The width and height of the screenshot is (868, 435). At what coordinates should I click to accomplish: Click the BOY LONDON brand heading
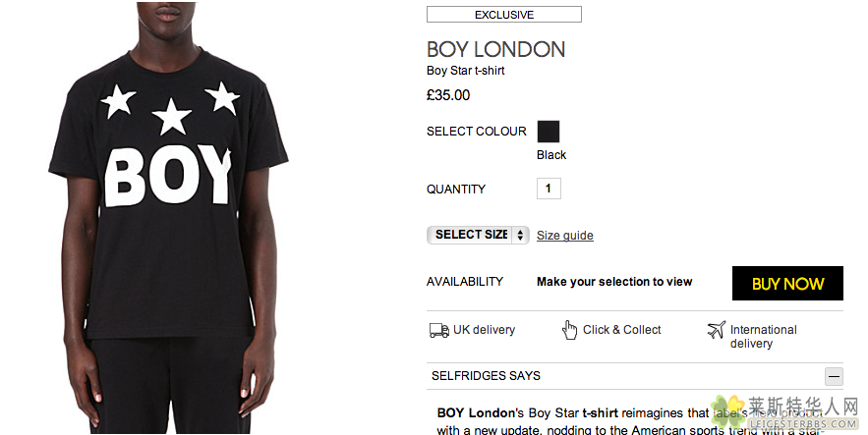[x=495, y=49]
